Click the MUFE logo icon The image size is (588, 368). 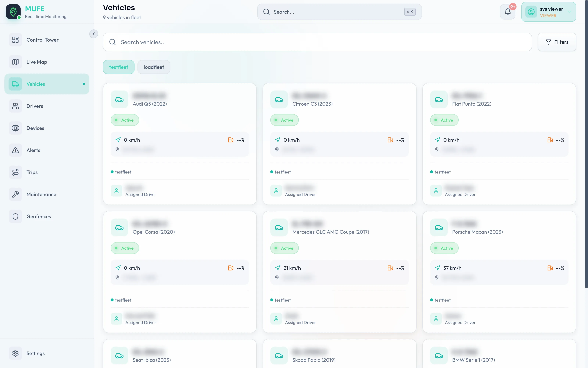[13, 11]
